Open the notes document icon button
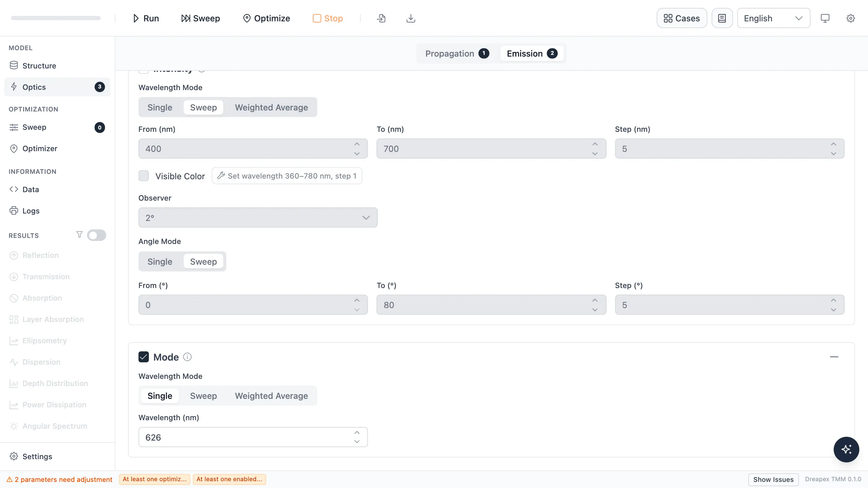868x488 pixels. click(x=722, y=18)
